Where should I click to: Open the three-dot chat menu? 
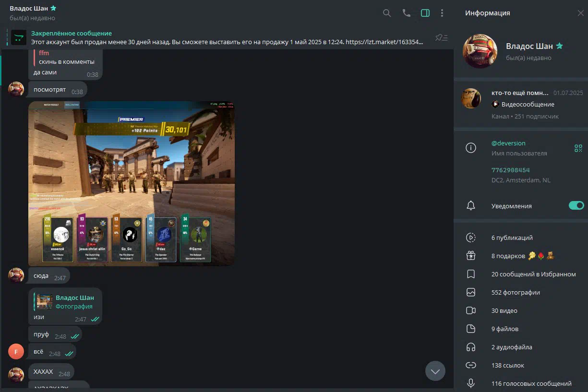442,13
